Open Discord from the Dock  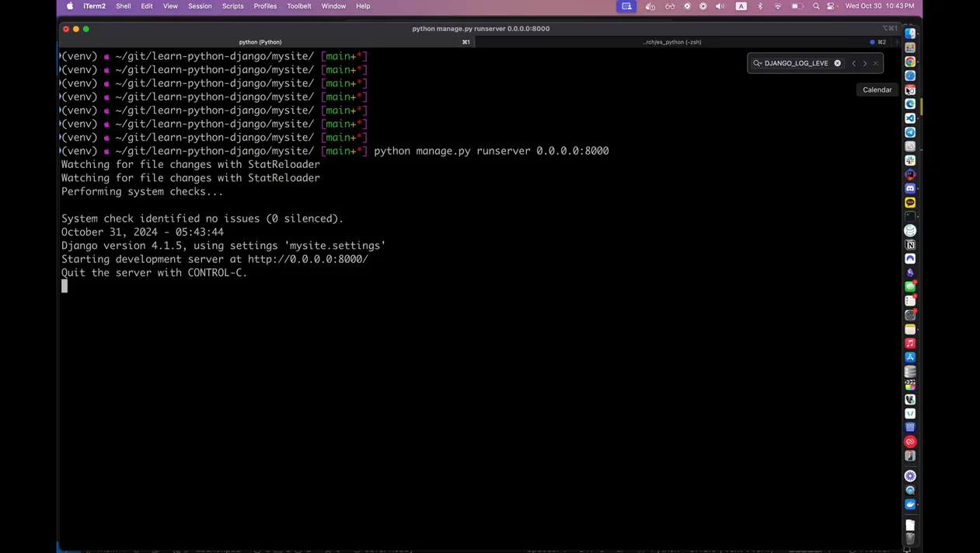[910, 188]
